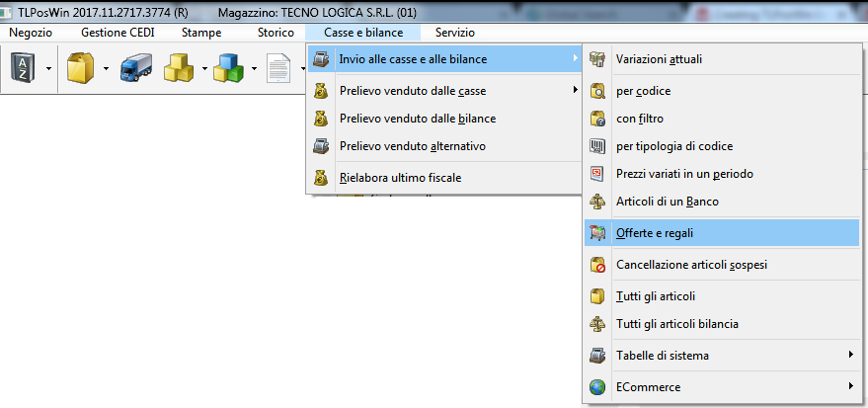Open the Stampe menu

201,33
